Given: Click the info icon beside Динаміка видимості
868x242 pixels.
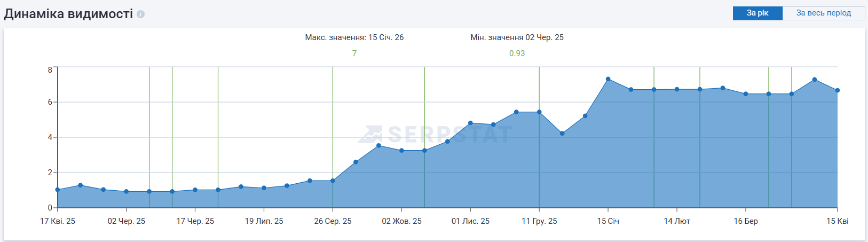Looking at the screenshot, I should (x=140, y=14).
